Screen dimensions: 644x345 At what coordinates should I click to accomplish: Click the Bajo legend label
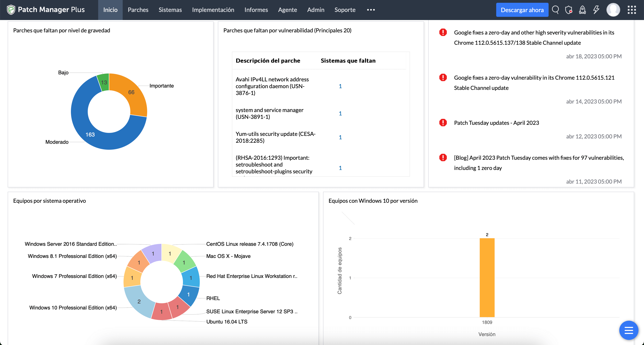(x=63, y=72)
